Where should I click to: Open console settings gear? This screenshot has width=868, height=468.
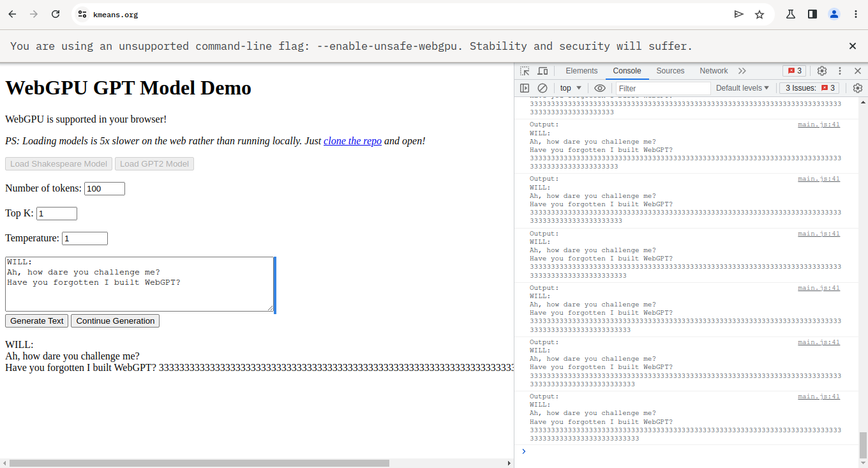pos(858,88)
